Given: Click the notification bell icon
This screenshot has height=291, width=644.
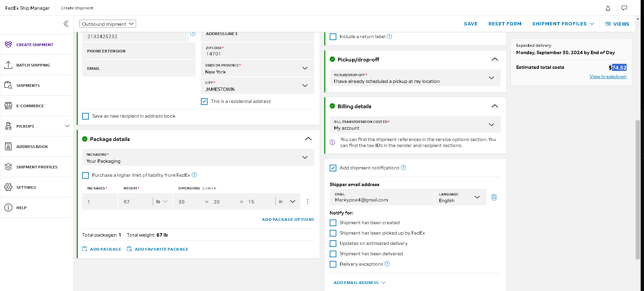Looking at the screenshot, I should (608, 8).
